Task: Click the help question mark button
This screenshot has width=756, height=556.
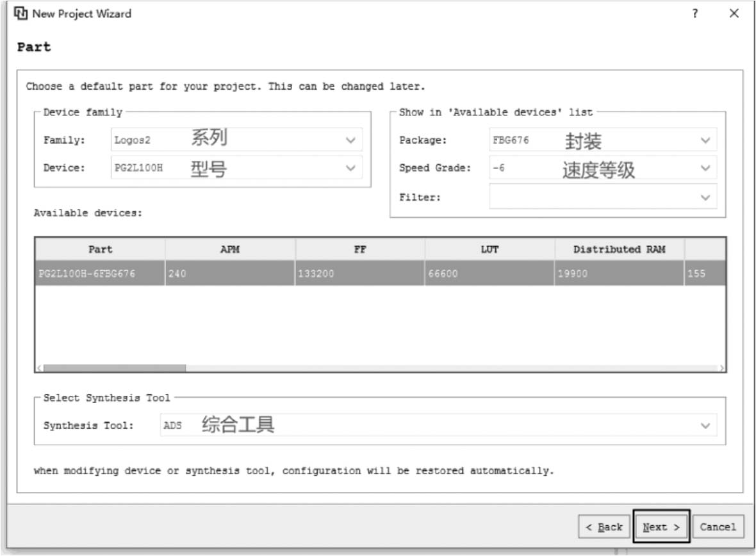Action: pyautogui.click(x=695, y=13)
